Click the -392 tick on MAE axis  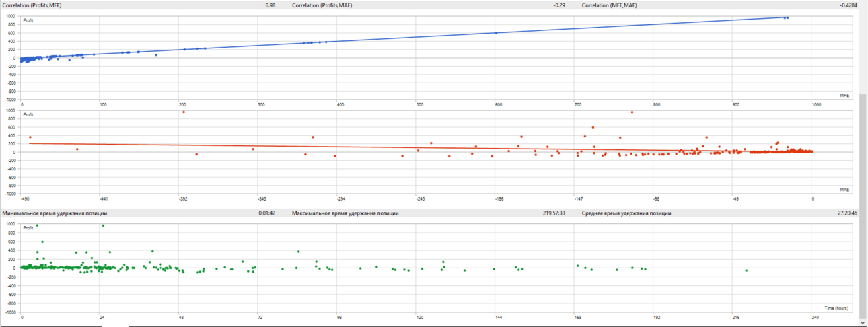(184, 199)
